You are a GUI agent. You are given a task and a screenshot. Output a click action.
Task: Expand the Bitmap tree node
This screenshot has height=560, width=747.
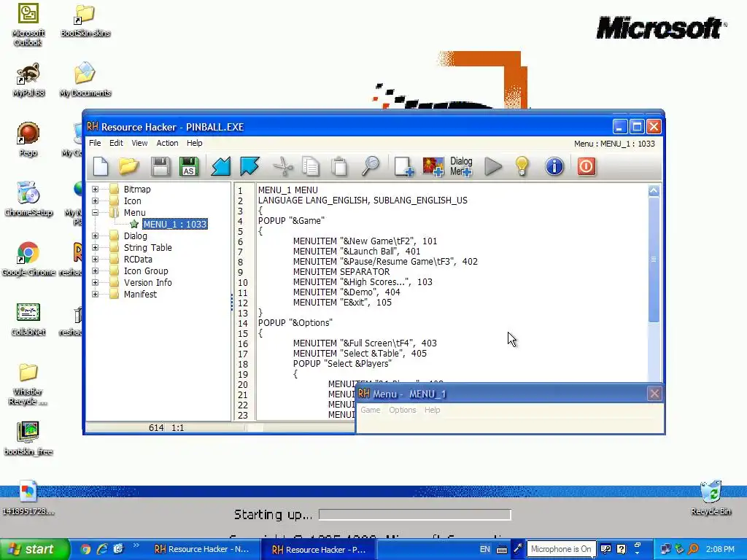(x=96, y=189)
